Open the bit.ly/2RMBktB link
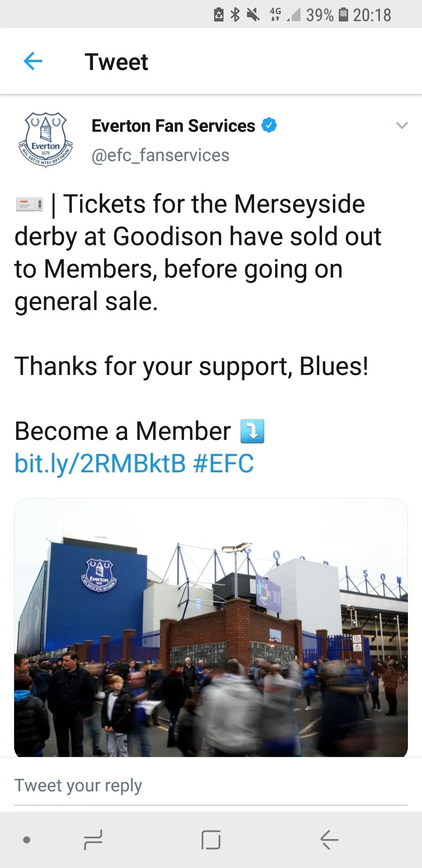 tap(100, 464)
